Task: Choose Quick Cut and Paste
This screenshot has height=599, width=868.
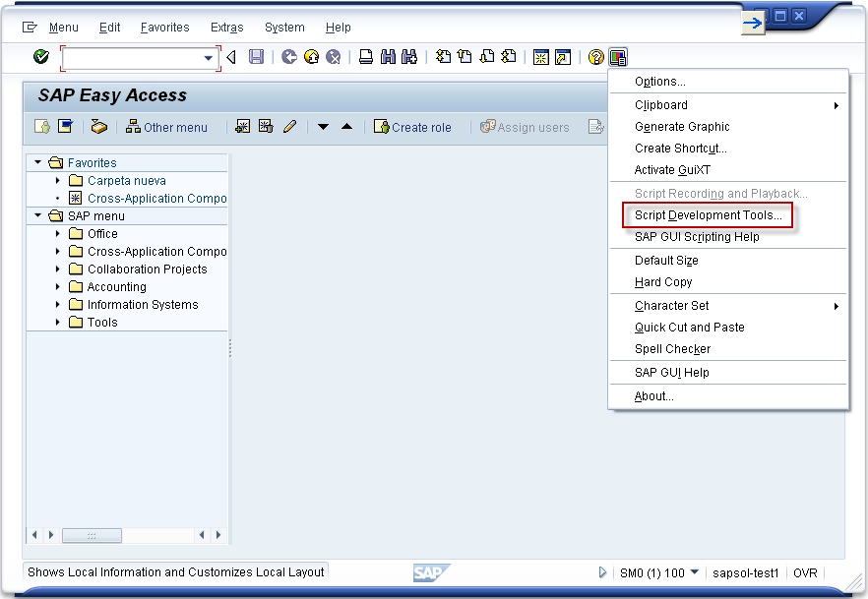Action: [x=728, y=328]
